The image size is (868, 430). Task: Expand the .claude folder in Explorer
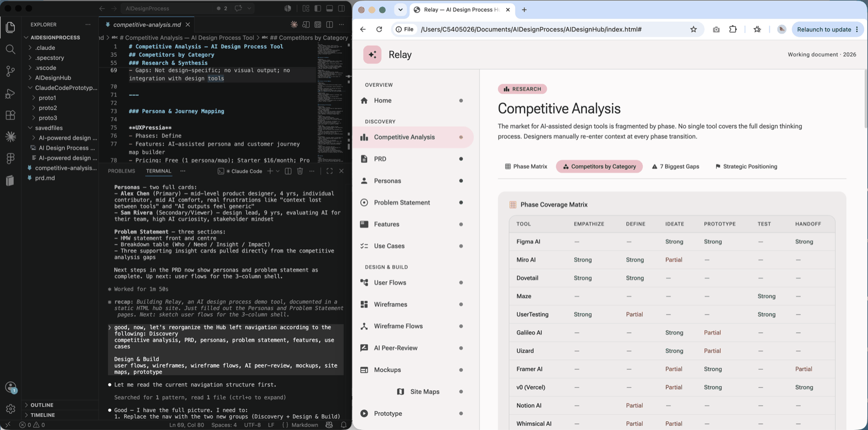pyautogui.click(x=60, y=48)
